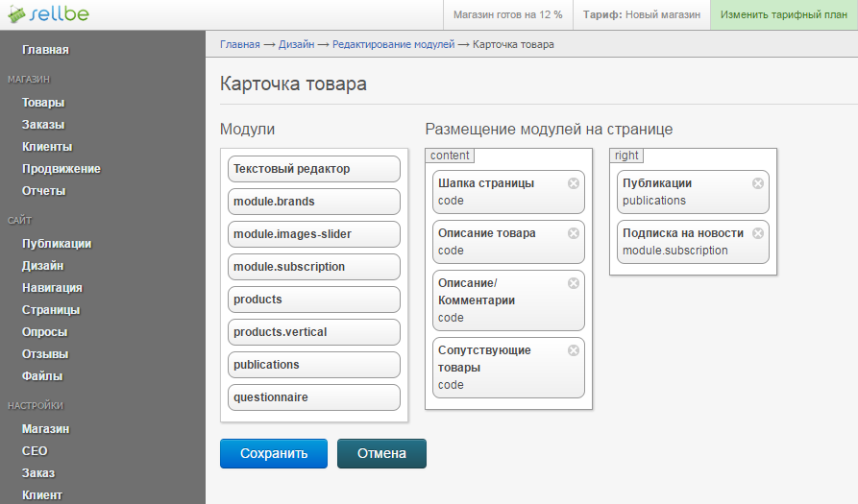The height and width of the screenshot is (504, 858).
Task: Remove the Публикации module from right
Action: coord(758,183)
